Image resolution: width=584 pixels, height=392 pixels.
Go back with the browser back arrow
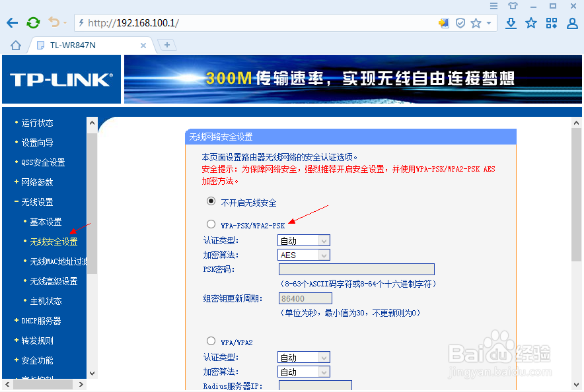13,23
